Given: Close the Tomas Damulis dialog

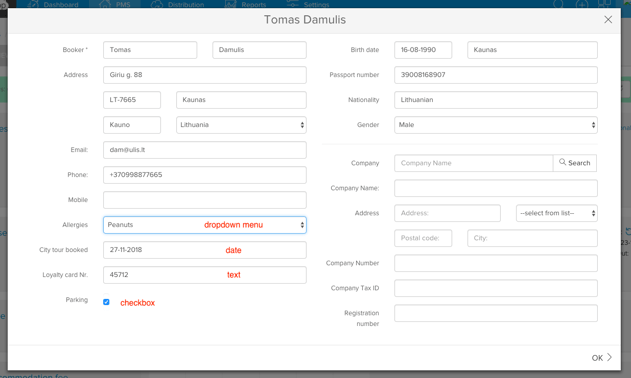Looking at the screenshot, I should click(x=608, y=20).
